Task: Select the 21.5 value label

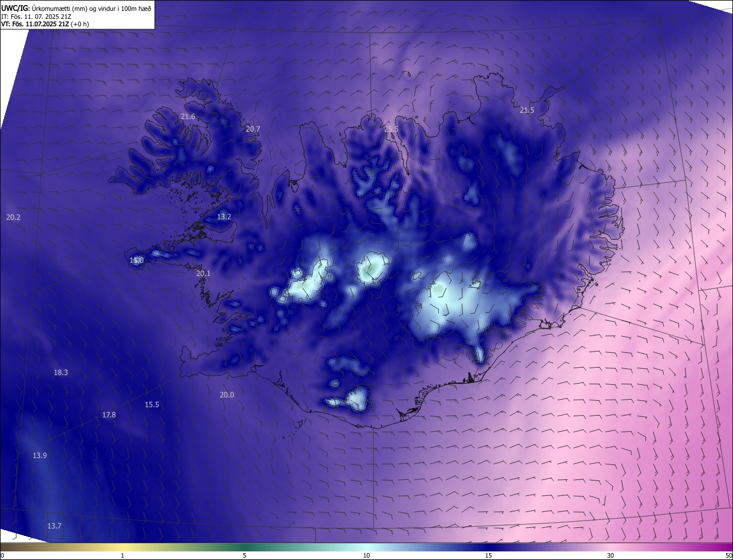Action: (x=527, y=110)
